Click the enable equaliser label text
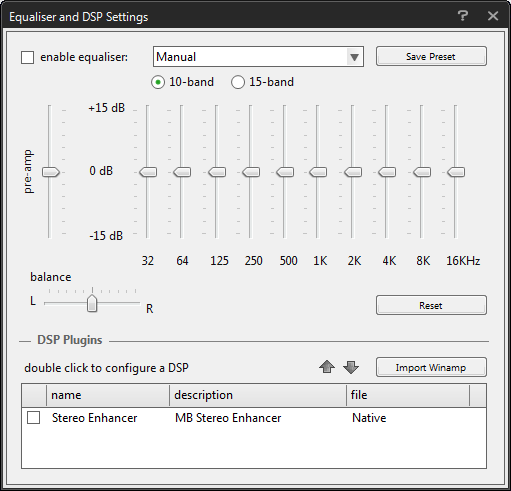 coord(84,57)
